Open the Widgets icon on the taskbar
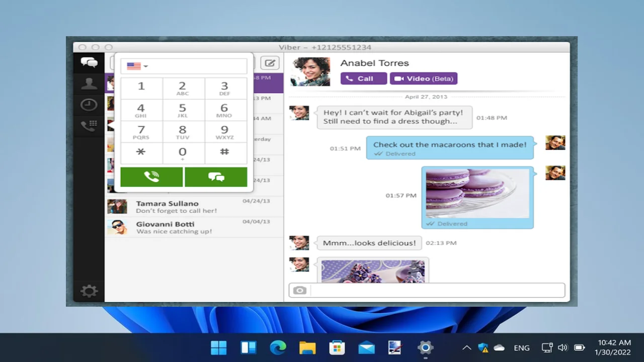The image size is (644, 362). click(x=249, y=347)
